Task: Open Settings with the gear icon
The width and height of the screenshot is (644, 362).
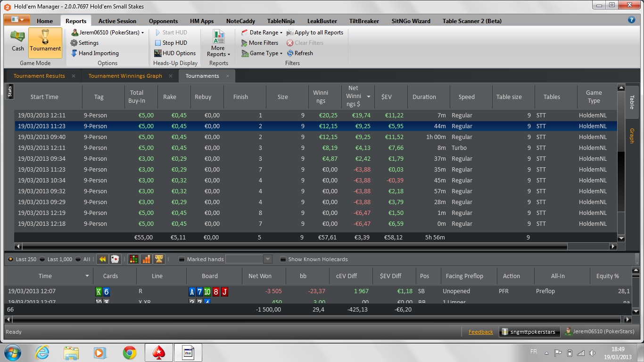Action: point(85,43)
